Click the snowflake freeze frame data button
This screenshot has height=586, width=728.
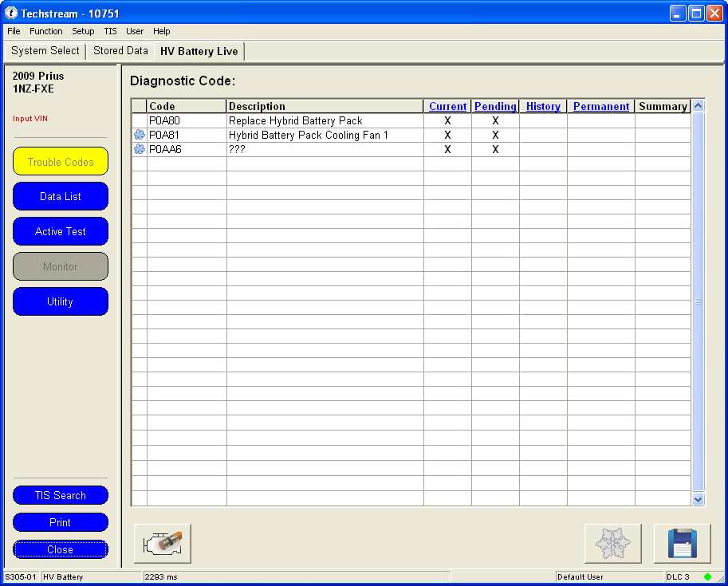(x=612, y=544)
